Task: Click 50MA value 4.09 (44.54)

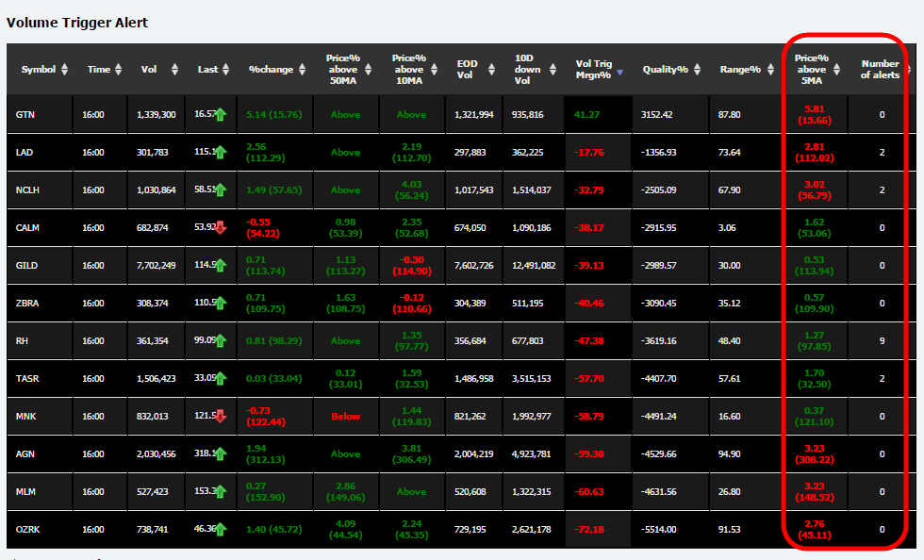Action: click(345, 529)
